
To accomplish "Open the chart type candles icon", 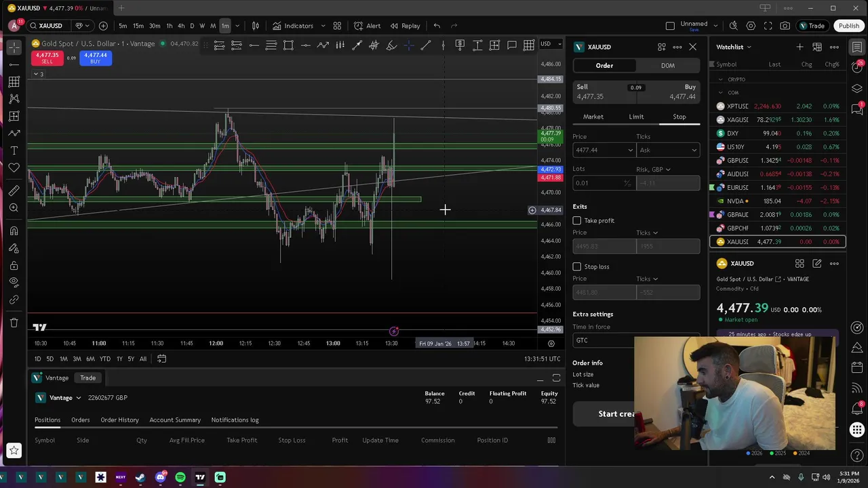I will pyautogui.click(x=256, y=26).
